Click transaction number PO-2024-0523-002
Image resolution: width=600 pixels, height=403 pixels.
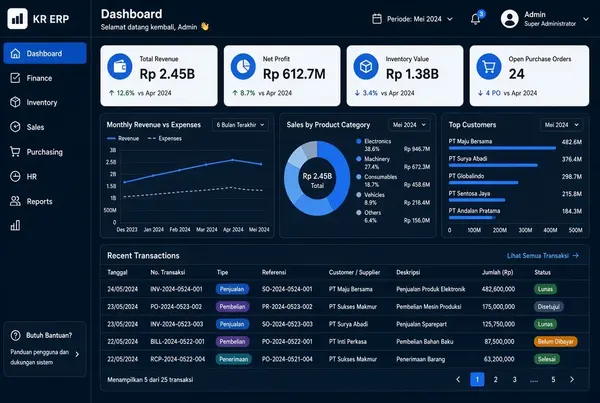176,307
